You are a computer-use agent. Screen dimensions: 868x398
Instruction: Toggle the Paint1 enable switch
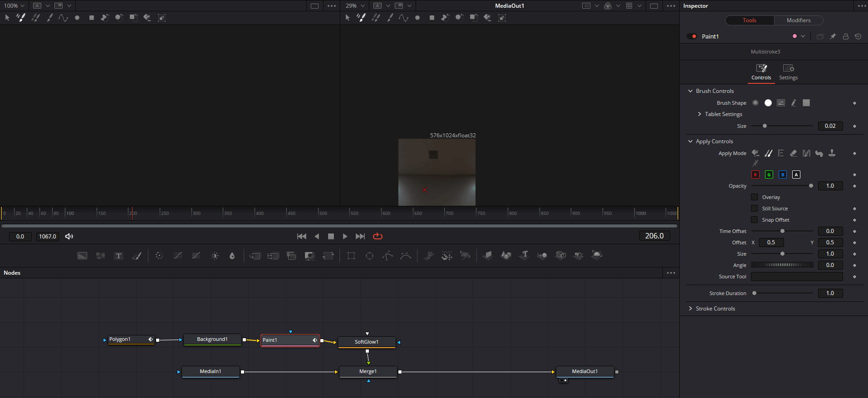point(692,36)
